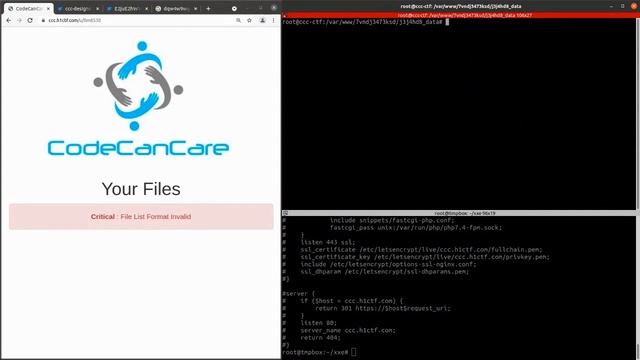Maximize the ccc-ctf terminal window

coord(622,6)
